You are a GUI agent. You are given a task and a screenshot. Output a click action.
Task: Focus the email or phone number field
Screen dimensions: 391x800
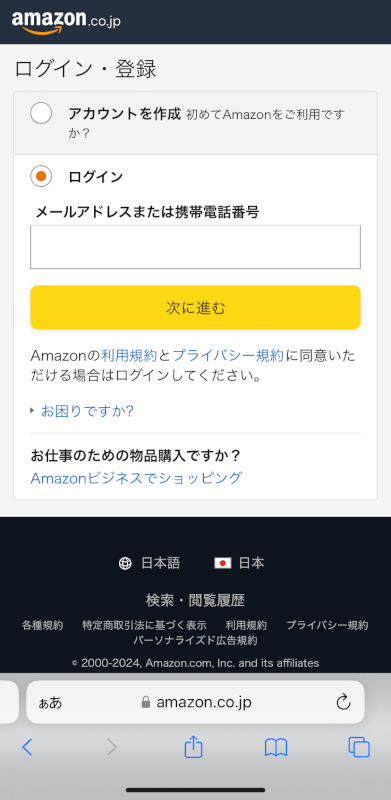tap(196, 247)
